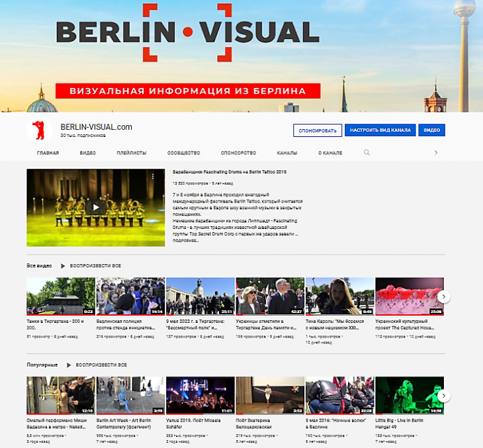This screenshot has height=448, width=483.
Task: Expand description via подробнее link
Action: (x=185, y=240)
